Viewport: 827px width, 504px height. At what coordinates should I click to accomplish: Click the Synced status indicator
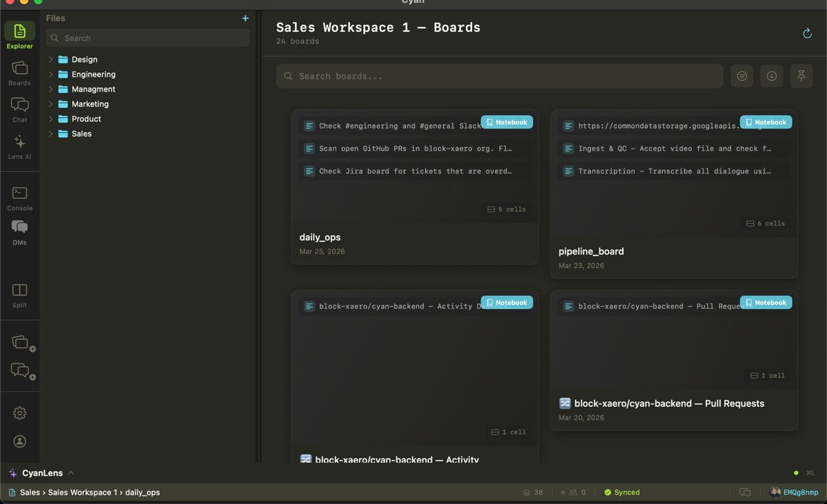click(x=621, y=492)
